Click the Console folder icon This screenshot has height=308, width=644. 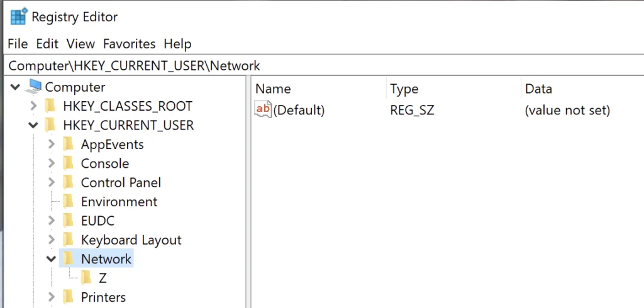pyautogui.click(x=68, y=163)
